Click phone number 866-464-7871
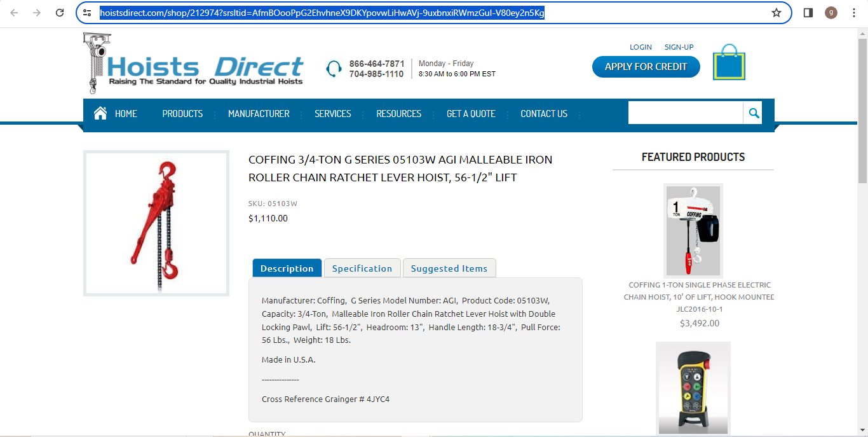The width and height of the screenshot is (868, 437). coord(377,64)
